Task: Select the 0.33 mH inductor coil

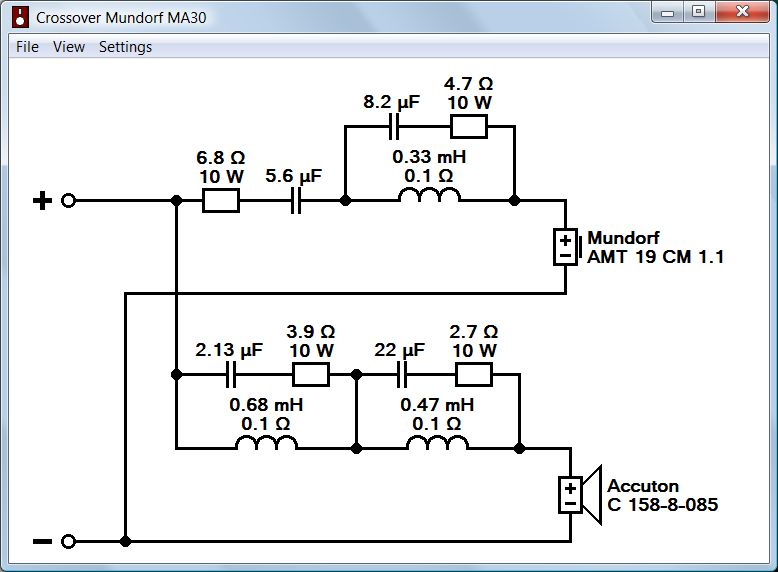Action: pyautogui.click(x=429, y=194)
